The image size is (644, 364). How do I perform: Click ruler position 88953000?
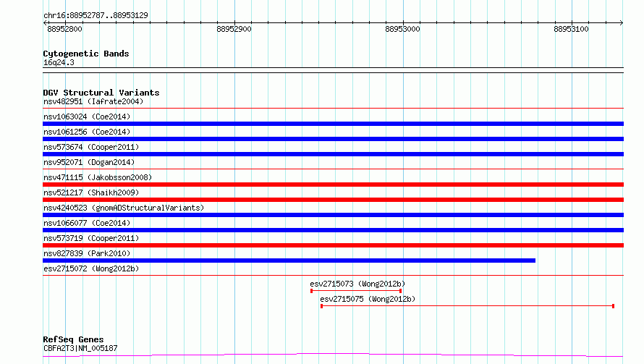(402, 29)
